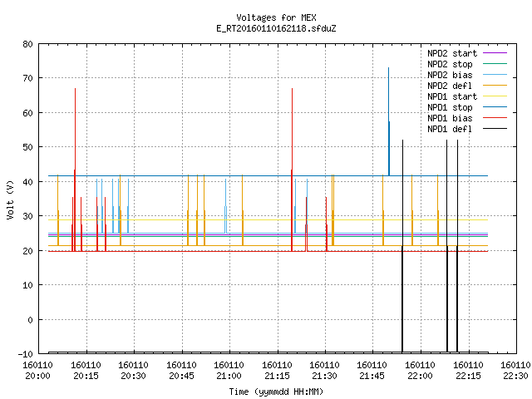Screen dimensions: 532x399
Task: Click the dark blue NPD1 stop legend line
Action: [x=495, y=107]
